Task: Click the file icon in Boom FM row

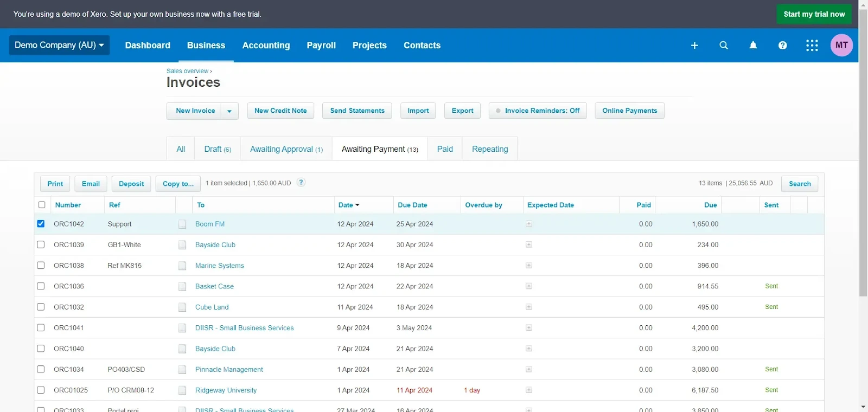Action: click(182, 224)
